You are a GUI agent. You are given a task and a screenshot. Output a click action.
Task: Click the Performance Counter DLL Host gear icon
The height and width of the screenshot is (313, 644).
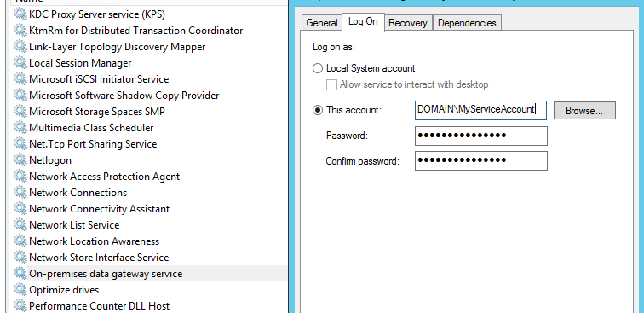click(x=20, y=305)
